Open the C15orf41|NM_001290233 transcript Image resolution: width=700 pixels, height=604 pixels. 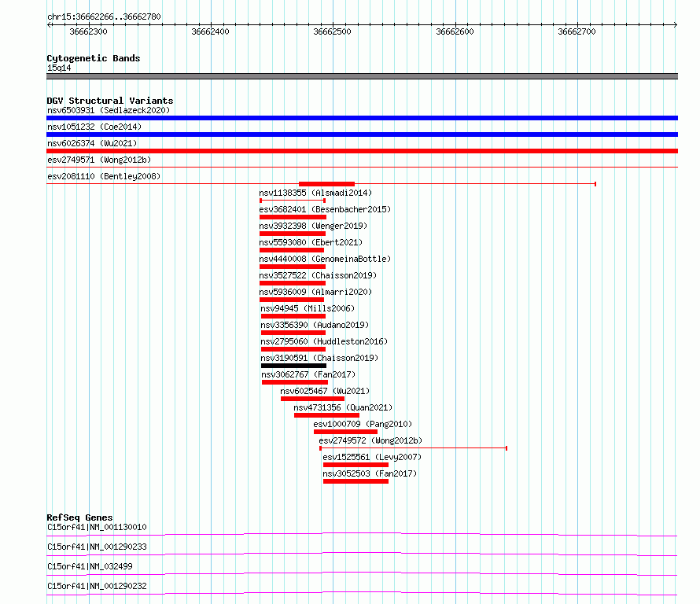point(97,547)
